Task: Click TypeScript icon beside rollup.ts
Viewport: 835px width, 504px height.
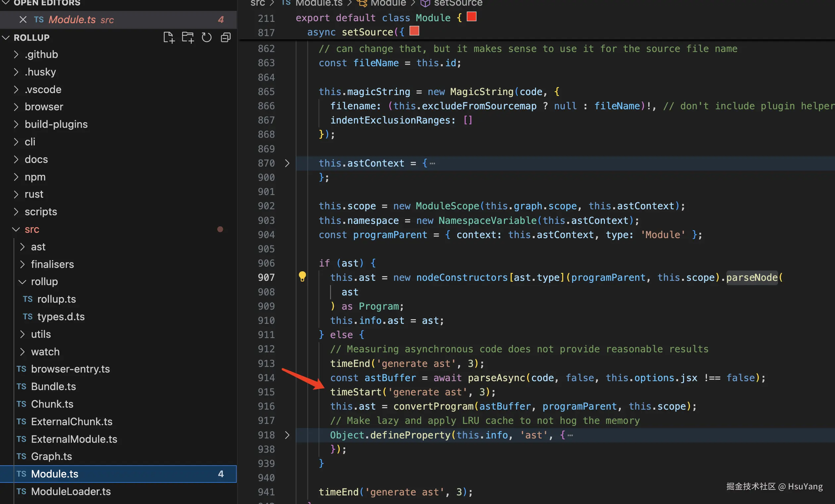Action: click(x=28, y=299)
